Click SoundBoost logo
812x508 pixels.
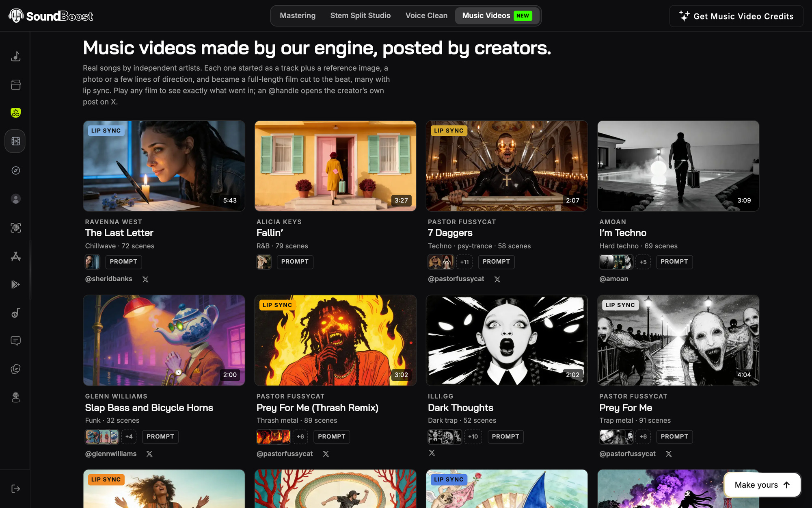pyautogui.click(x=51, y=16)
